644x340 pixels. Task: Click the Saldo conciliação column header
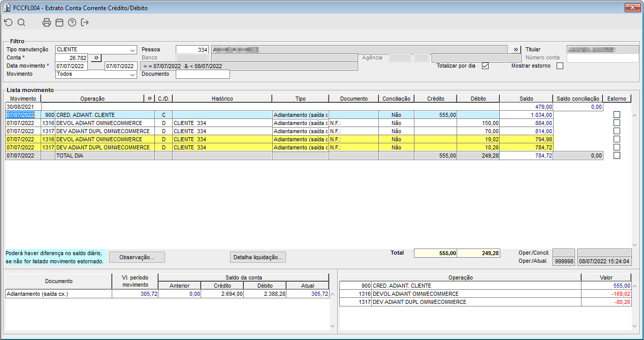(578, 98)
